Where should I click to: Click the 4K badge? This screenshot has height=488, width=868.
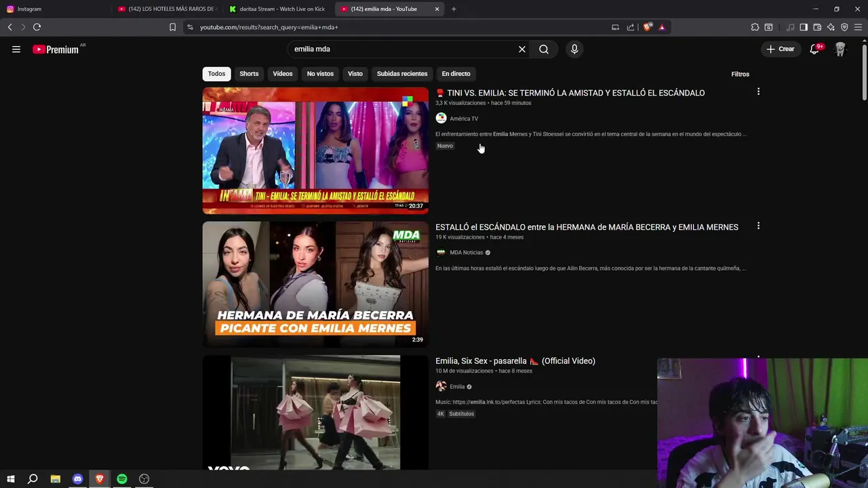tap(440, 413)
